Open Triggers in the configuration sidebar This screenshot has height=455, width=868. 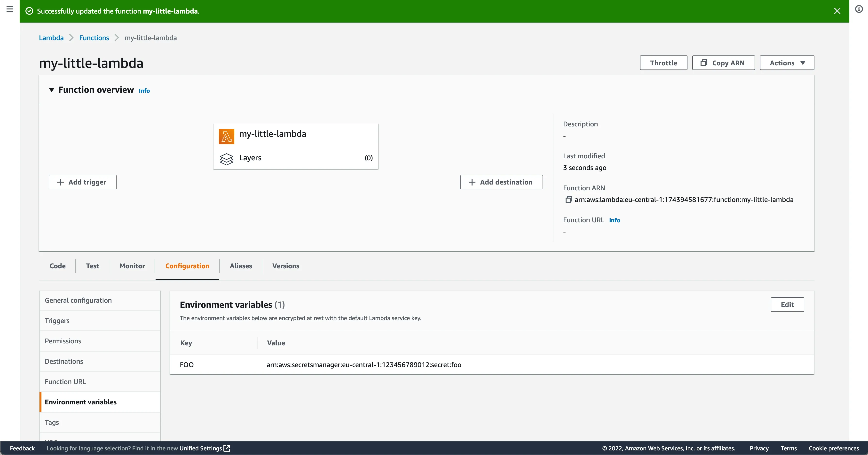pyautogui.click(x=57, y=321)
